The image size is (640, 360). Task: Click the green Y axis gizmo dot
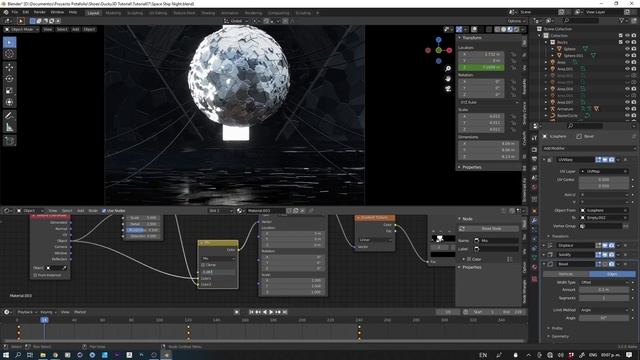(438, 50)
